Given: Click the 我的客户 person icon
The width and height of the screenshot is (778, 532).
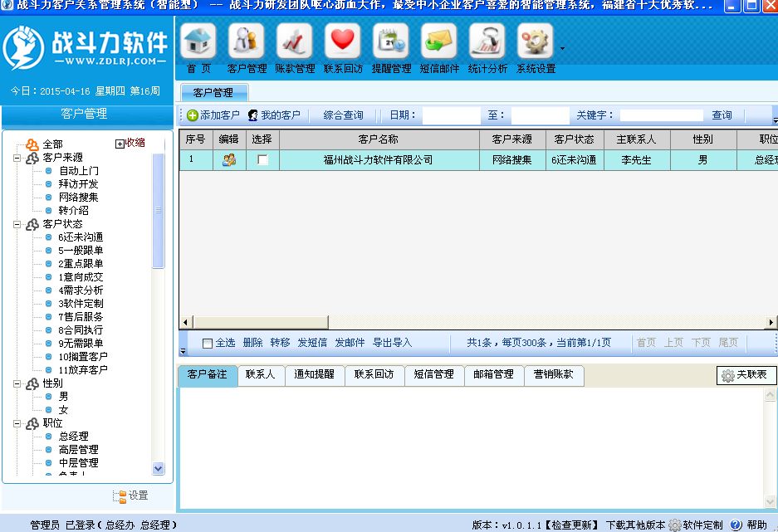Looking at the screenshot, I should coord(253,115).
